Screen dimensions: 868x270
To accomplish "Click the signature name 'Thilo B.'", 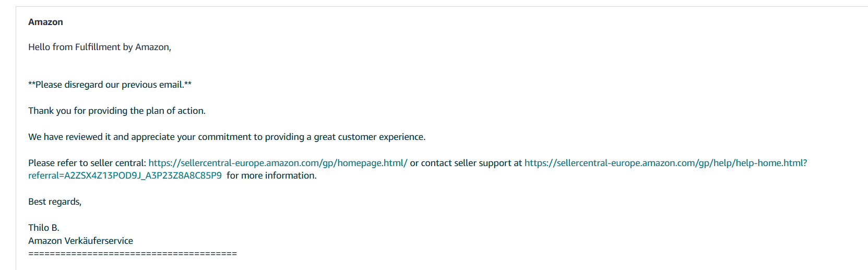I will (x=44, y=228).
